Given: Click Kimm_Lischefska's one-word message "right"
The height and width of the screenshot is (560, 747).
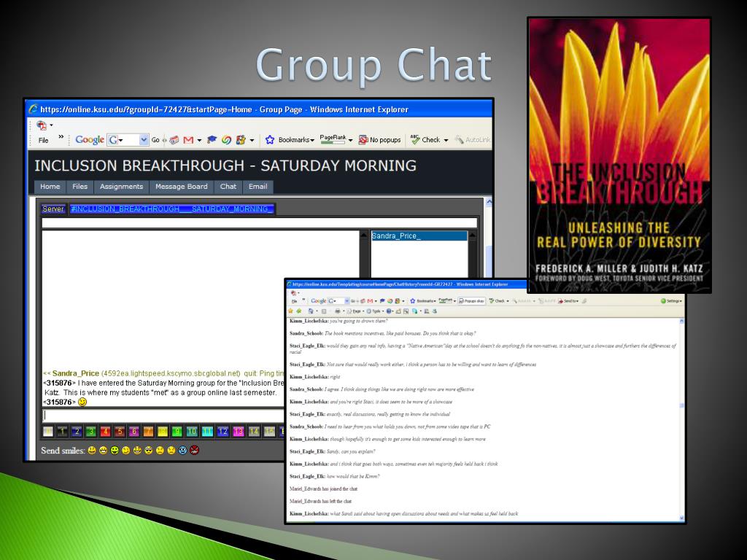Looking at the screenshot, I should [335, 377].
